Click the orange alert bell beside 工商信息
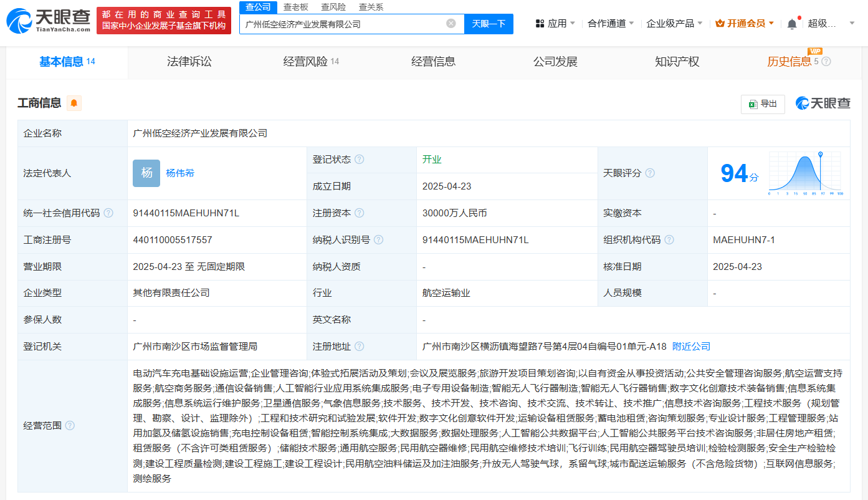 point(74,103)
